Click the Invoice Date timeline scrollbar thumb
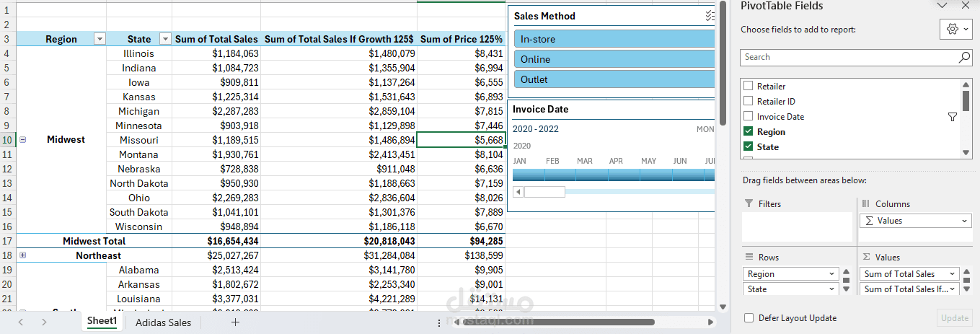Image resolution: width=980 pixels, height=334 pixels. [x=544, y=192]
